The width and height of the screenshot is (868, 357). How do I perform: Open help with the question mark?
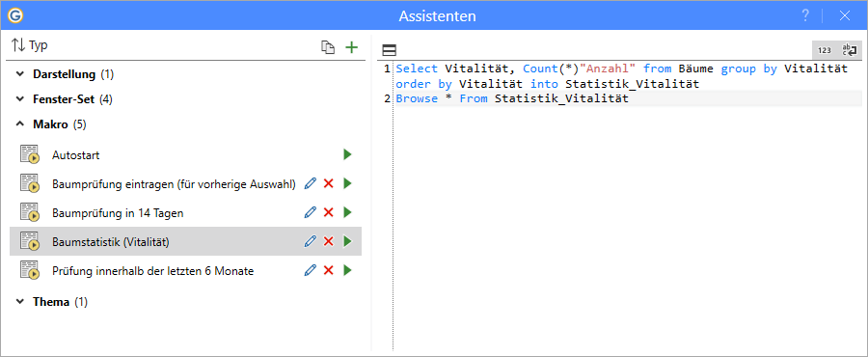point(805,15)
